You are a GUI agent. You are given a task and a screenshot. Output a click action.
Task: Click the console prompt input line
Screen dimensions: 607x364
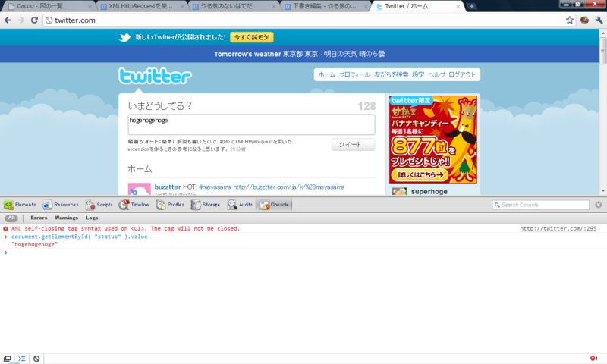click(x=303, y=253)
